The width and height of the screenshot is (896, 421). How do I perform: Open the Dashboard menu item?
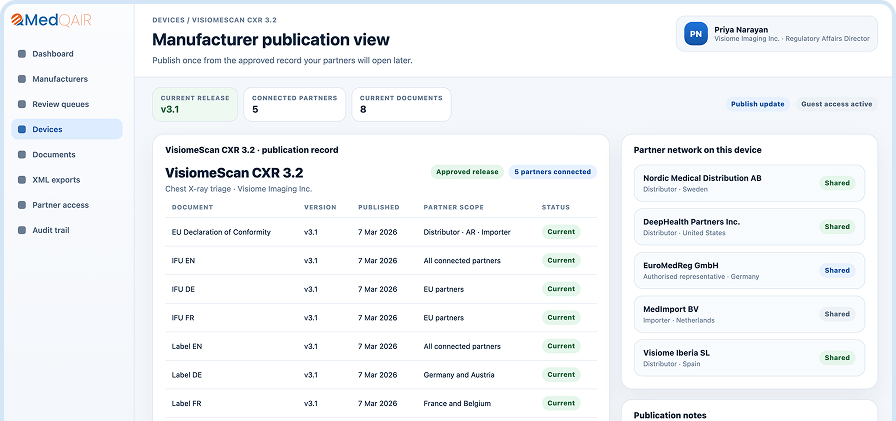67,54
